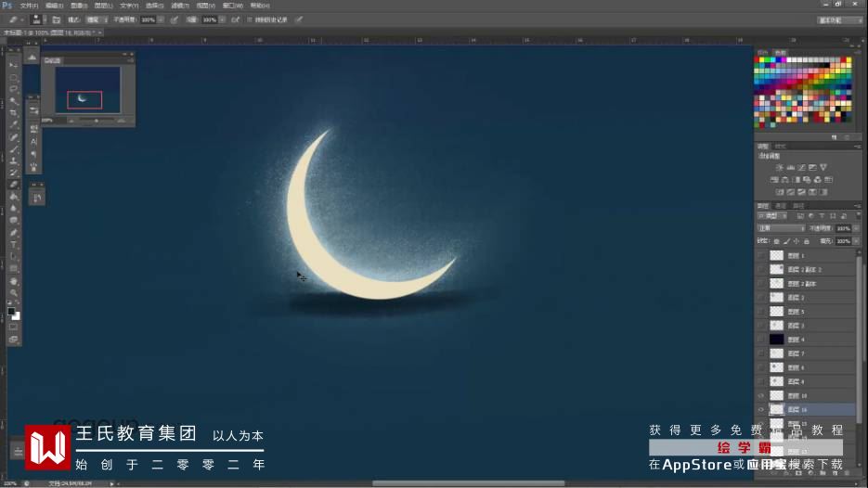Toggle airbrush mode in options bar
Image resolution: width=868 pixels, height=488 pixels.
tap(235, 19)
